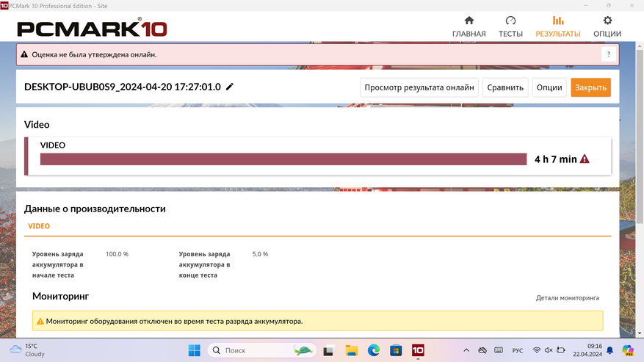Click the cloud sync tray icon
Viewport: 644px width, 362px height.
tap(482, 350)
